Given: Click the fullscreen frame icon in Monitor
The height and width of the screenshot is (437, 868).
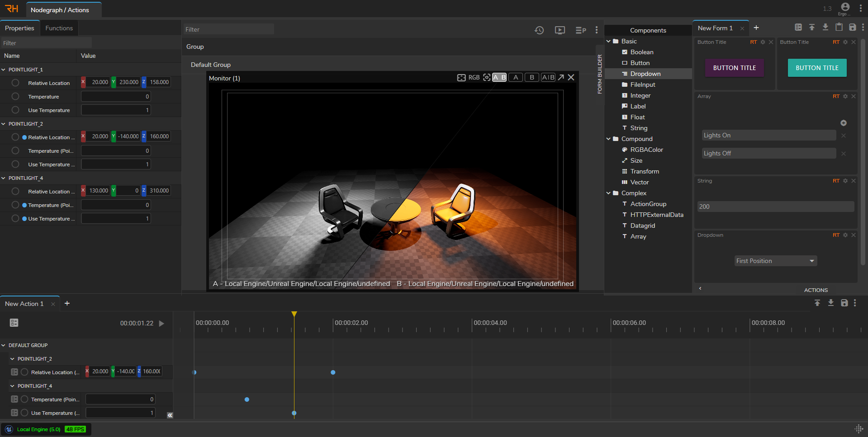Looking at the screenshot, I should (461, 78).
